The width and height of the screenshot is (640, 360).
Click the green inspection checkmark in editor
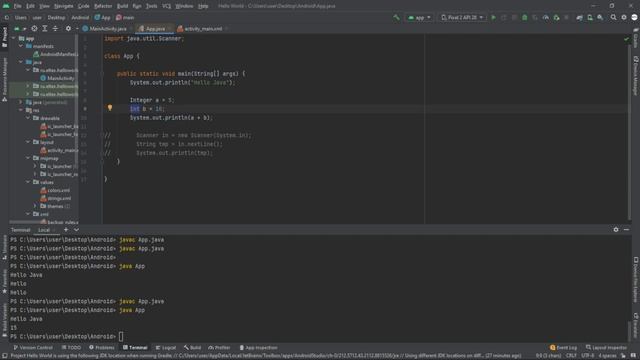tap(627, 39)
